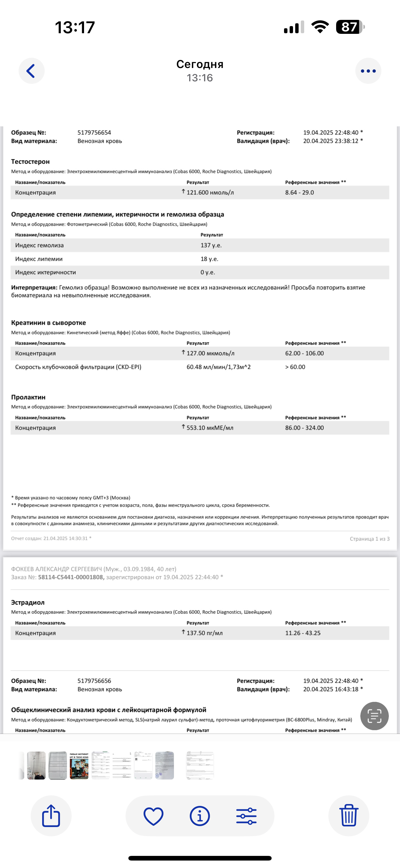Screen dimensions: 400x868
Task: Open photo info via the circled i icon
Action: click(200, 816)
